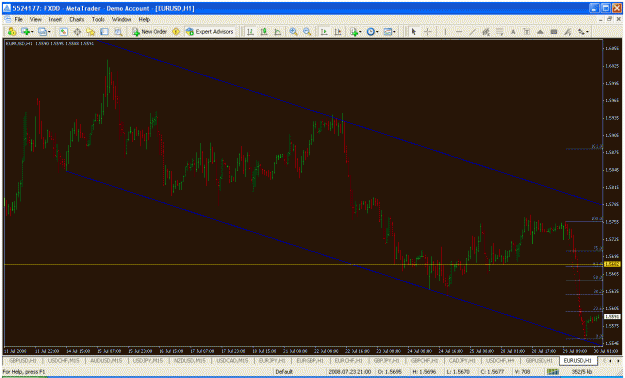This screenshot has width=625, height=378.
Task: Select the Equidistant Channel tool
Action: point(486,32)
